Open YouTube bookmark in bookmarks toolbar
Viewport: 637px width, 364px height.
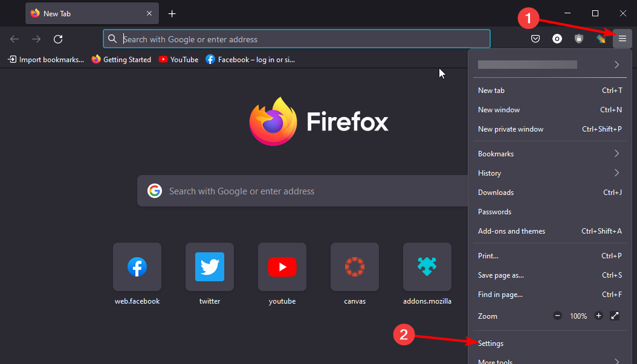point(178,60)
